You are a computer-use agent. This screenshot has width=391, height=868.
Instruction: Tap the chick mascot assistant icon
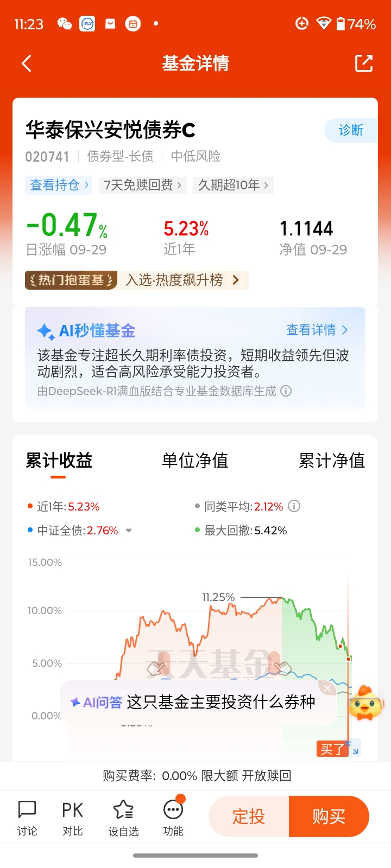click(365, 704)
